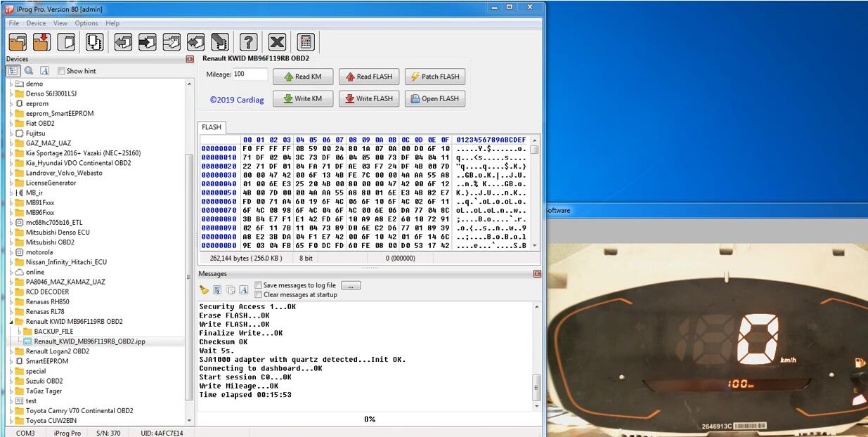This screenshot has width=868, height=437.
Task: Open the View menu
Action: [60, 23]
